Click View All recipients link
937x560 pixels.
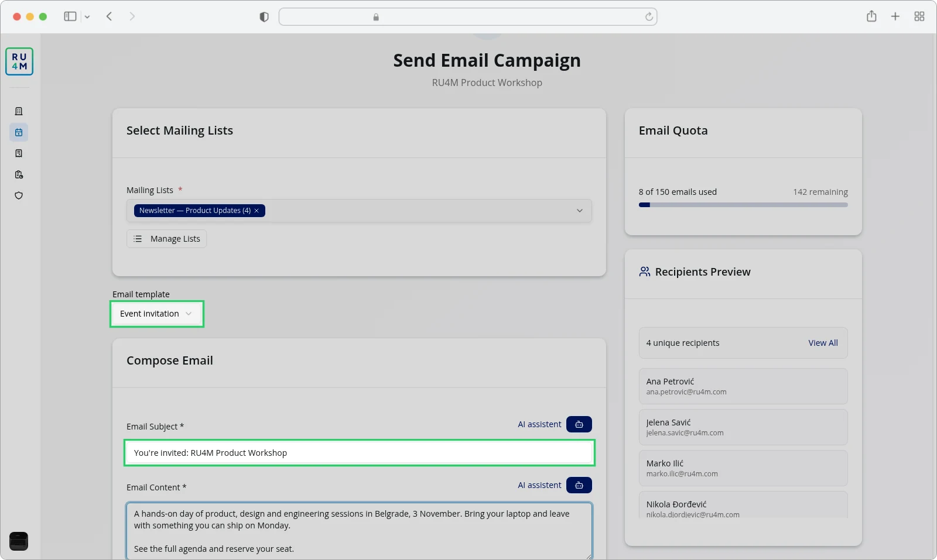click(x=823, y=343)
